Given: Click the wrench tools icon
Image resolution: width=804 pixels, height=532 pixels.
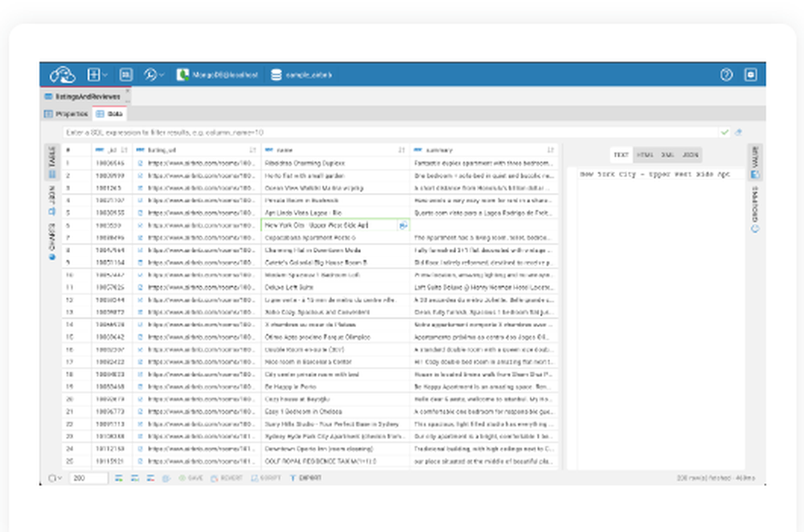Looking at the screenshot, I should 150,75.
